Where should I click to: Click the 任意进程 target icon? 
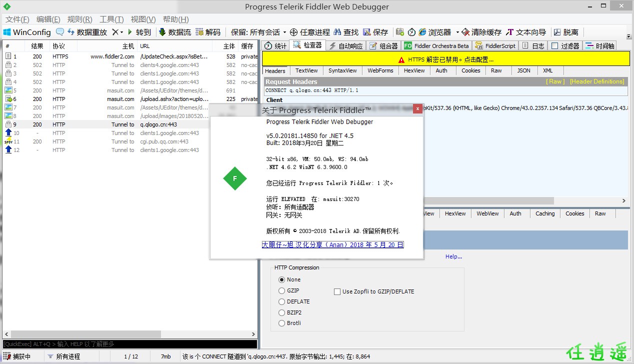(293, 32)
